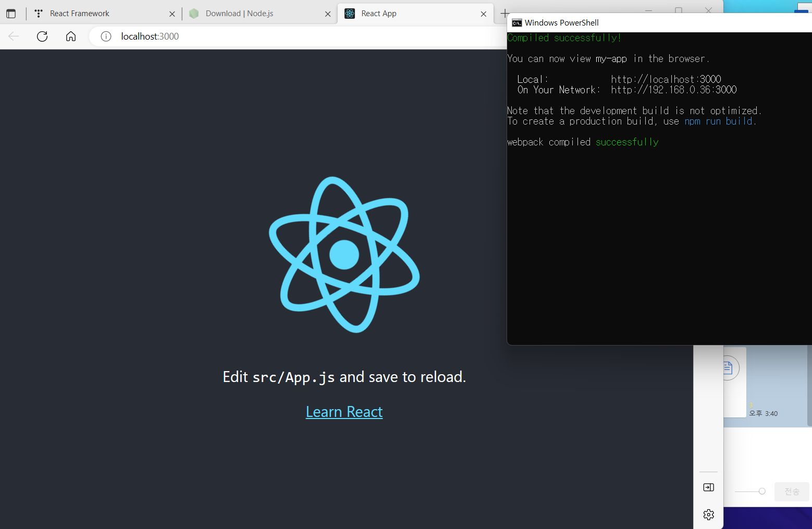Click 'Edit src/App.js and save to reload' text
The height and width of the screenshot is (529, 812).
[344, 377]
